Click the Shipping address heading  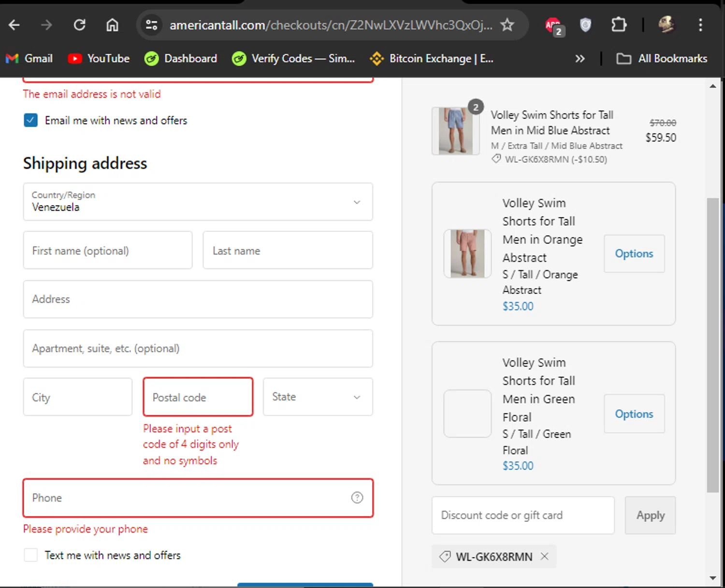(x=85, y=163)
